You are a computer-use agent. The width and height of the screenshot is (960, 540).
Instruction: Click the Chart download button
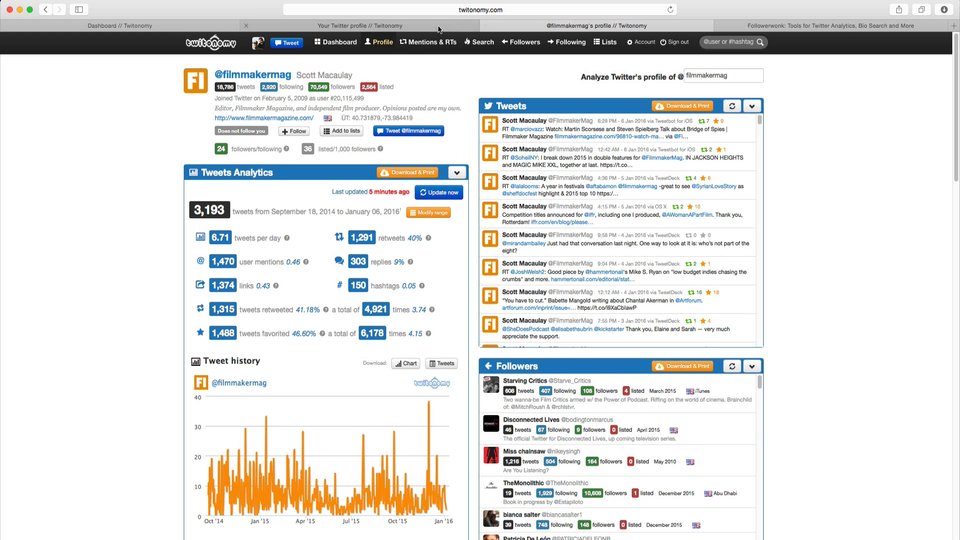(x=406, y=364)
